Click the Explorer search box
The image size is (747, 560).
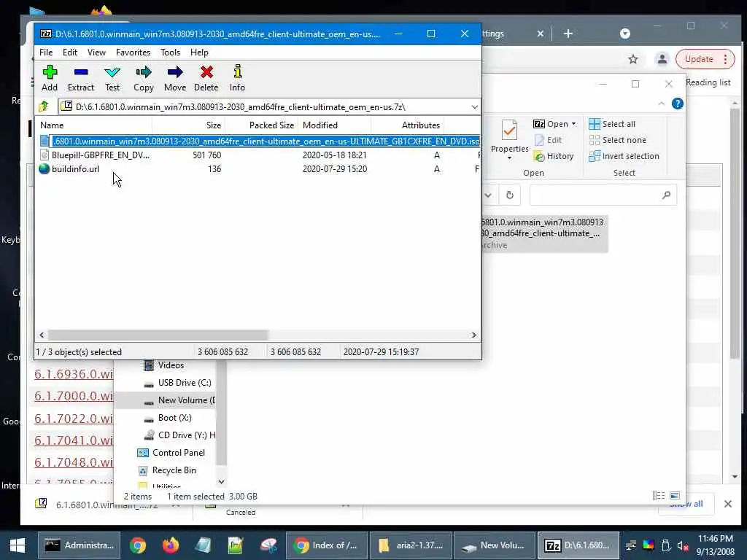tap(603, 195)
